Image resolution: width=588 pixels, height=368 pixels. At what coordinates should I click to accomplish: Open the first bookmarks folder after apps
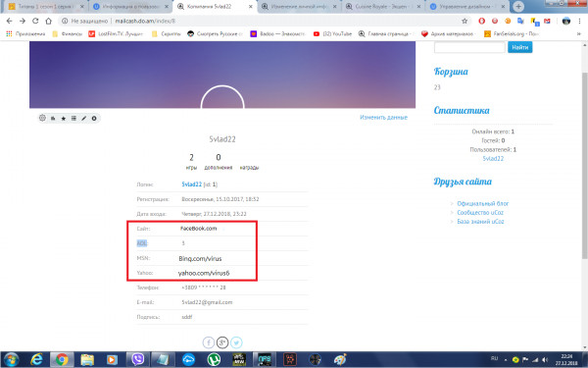tap(67, 33)
